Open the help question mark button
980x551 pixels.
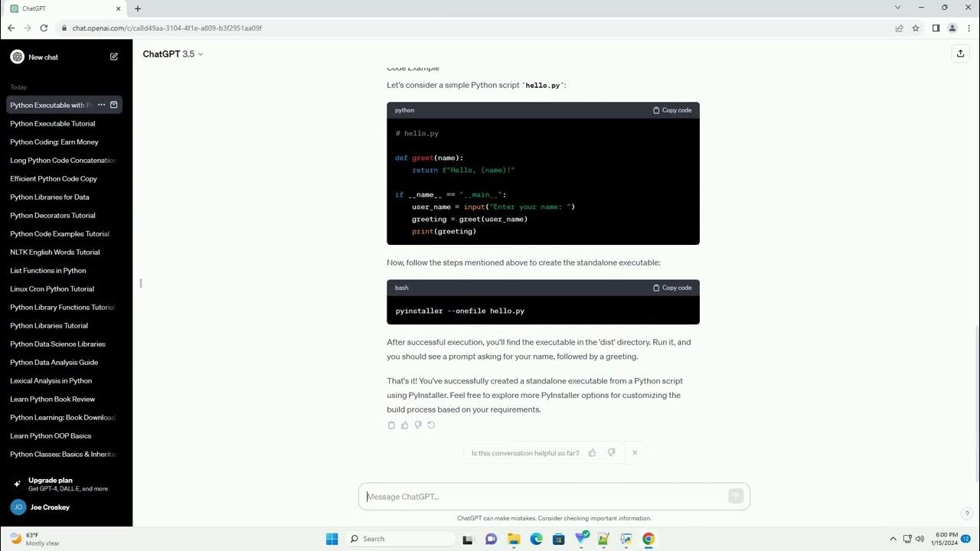click(967, 514)
